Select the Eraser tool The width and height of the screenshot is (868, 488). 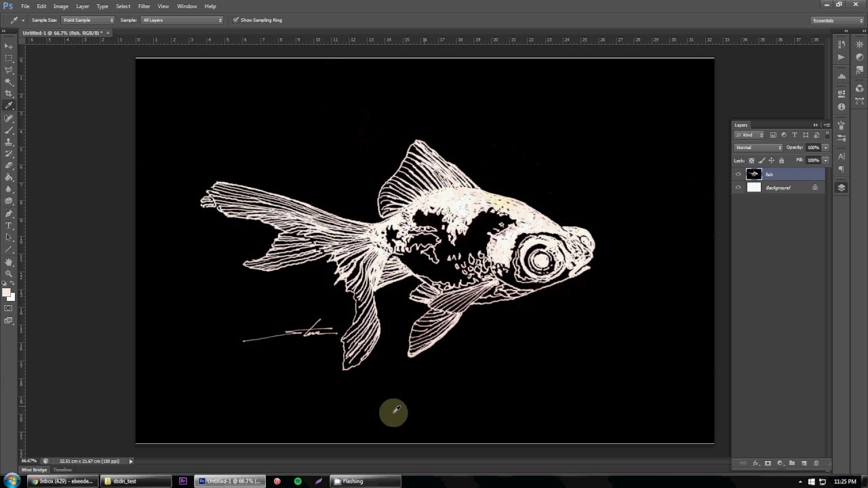point(9,165)
